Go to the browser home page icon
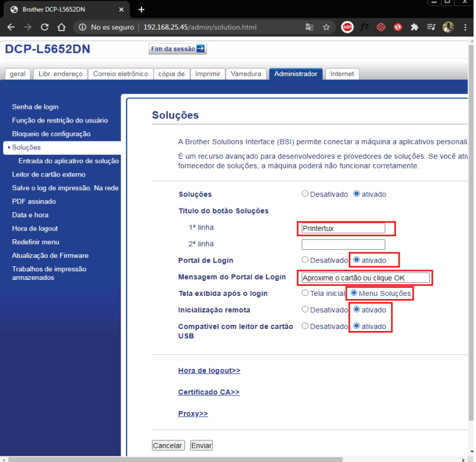Image resolution: width=476 pixels, height=462 pixels. (61, 27)
